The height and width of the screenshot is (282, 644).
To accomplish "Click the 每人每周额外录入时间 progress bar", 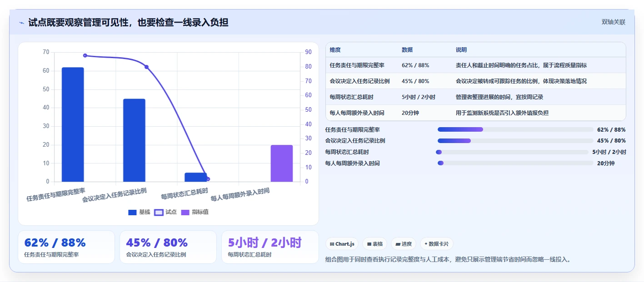I will (515, 163).
